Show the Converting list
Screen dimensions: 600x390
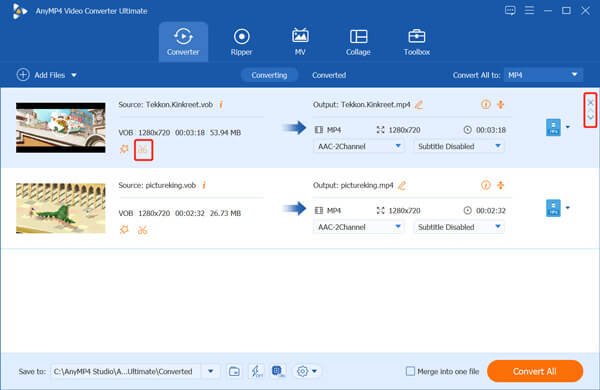[x=269, y=75]
